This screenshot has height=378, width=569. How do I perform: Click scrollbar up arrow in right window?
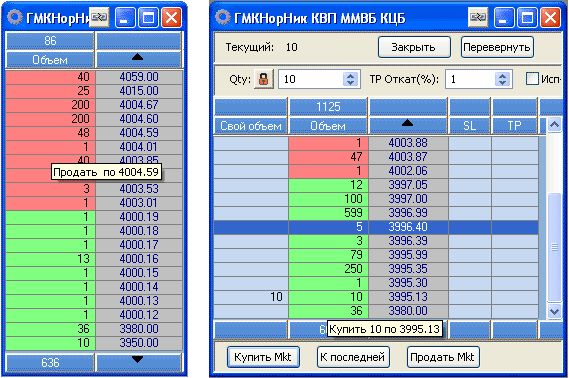click(554, 125)
